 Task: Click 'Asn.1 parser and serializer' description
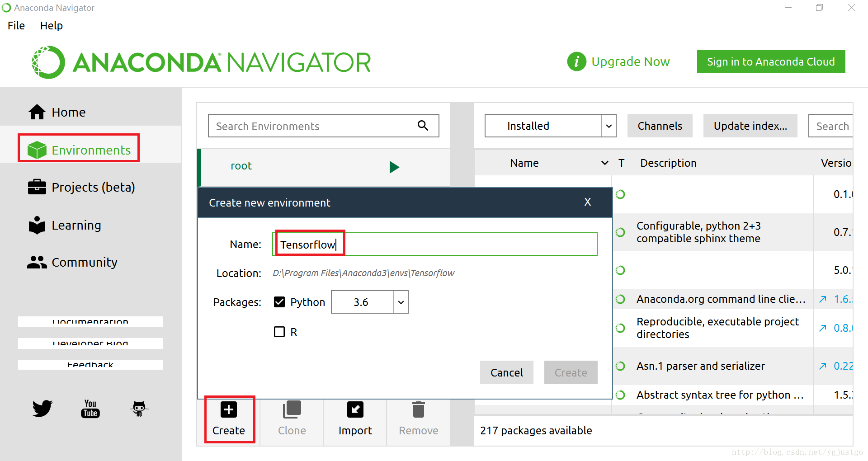(x=701, y=366)
